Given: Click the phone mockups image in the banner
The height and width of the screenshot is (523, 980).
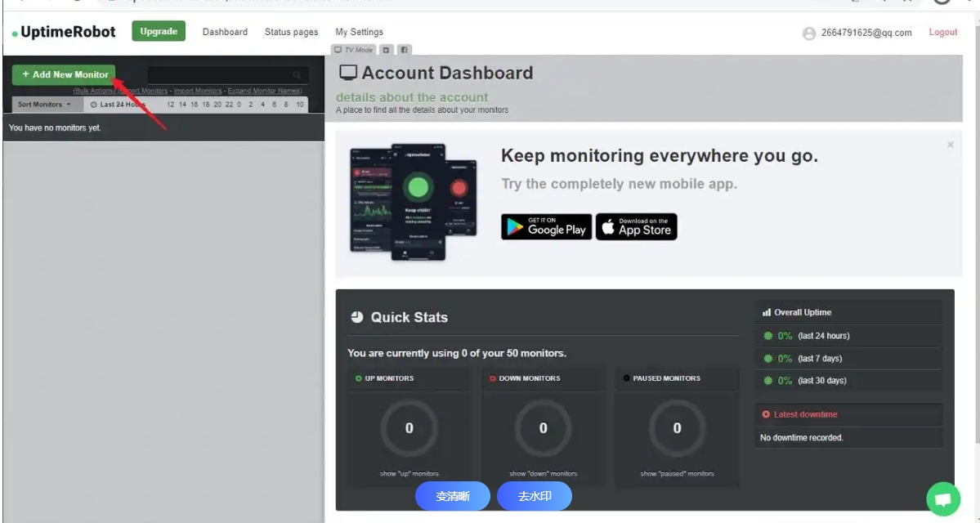Looking at the screenshot, I should coord(414,202).
